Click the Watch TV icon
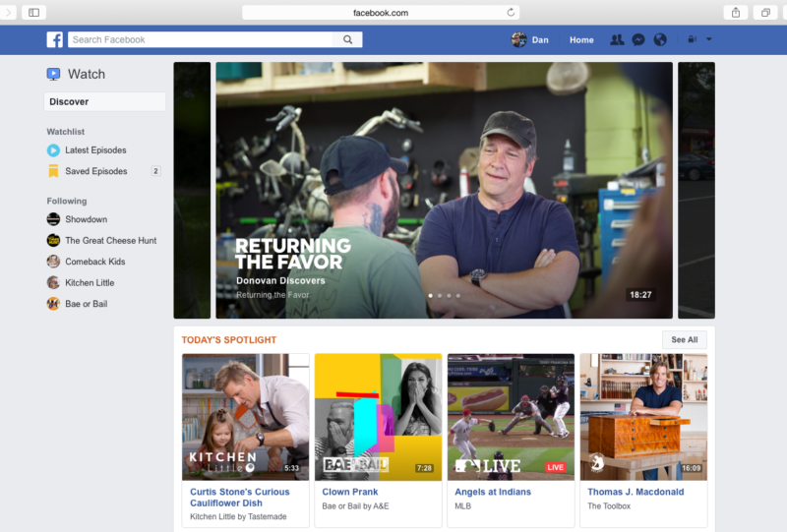This screenshot has height=532, width=787. coord(53,75)
